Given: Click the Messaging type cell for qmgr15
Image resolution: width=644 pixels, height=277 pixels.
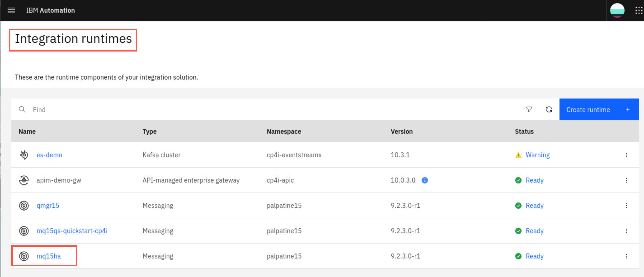Looking at the screenshot, I should 158,206.
